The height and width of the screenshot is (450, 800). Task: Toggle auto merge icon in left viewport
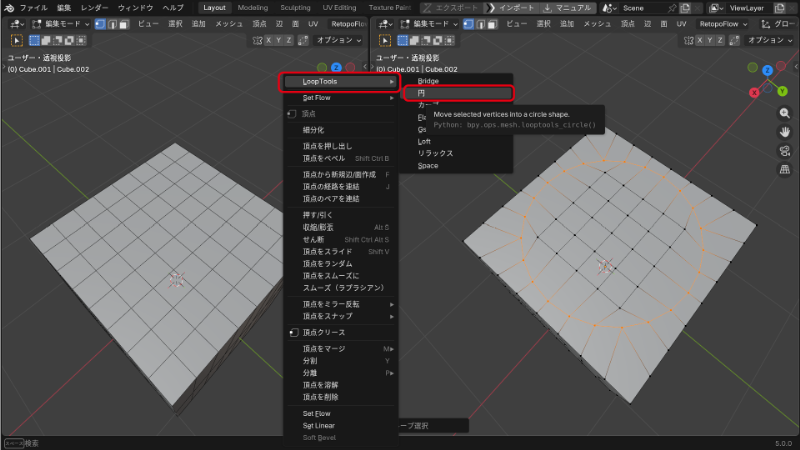[303, 40]
